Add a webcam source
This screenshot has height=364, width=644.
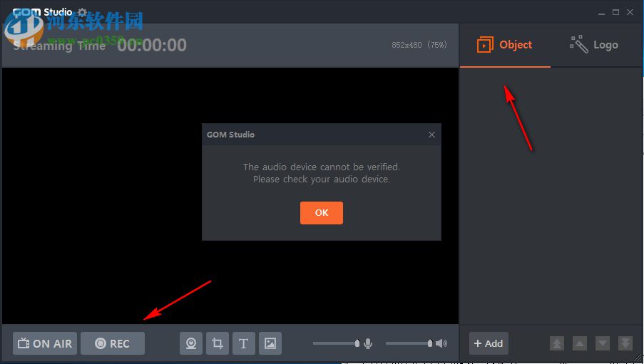[x=191, y=343]
